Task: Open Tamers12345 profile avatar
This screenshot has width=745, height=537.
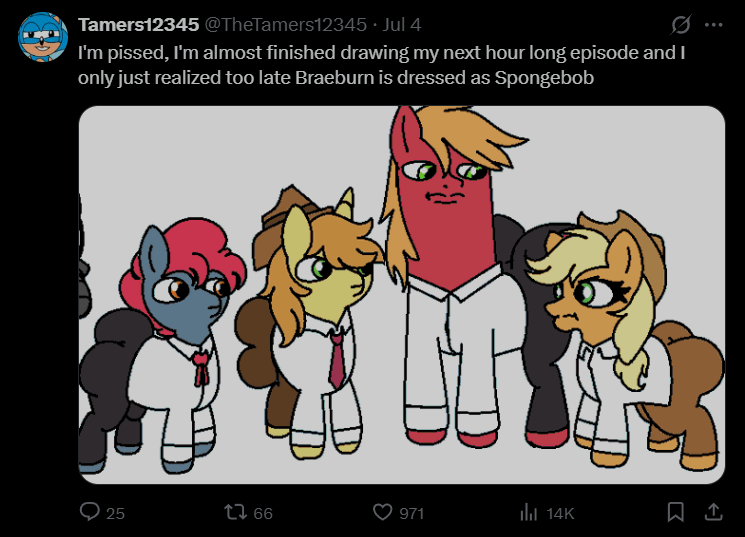Action: 43,37
